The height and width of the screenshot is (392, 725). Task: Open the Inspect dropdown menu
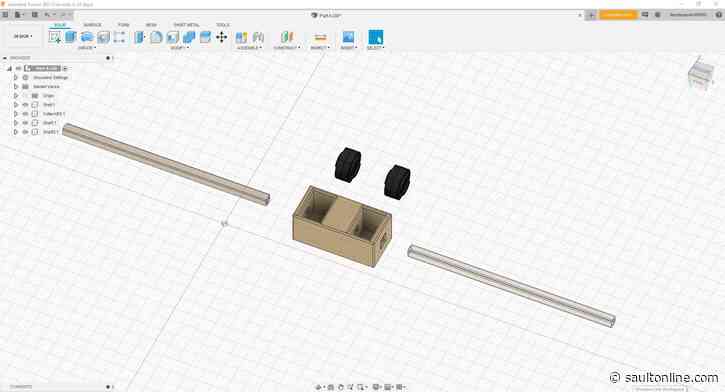[x=319, y=48]
